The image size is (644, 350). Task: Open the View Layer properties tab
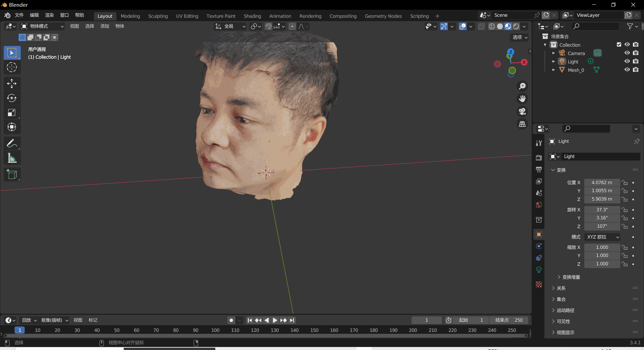click(539, 181)
